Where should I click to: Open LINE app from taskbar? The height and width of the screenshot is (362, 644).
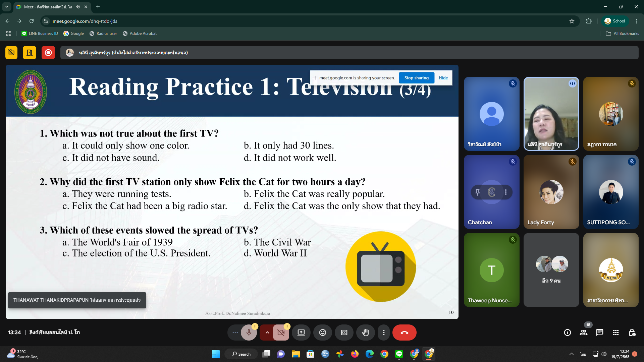(399, 354)
